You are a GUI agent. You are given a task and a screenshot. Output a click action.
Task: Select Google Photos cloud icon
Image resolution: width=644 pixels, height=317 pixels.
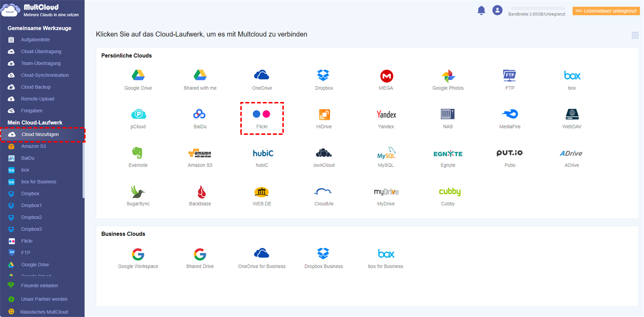click(x=448, y=76)
